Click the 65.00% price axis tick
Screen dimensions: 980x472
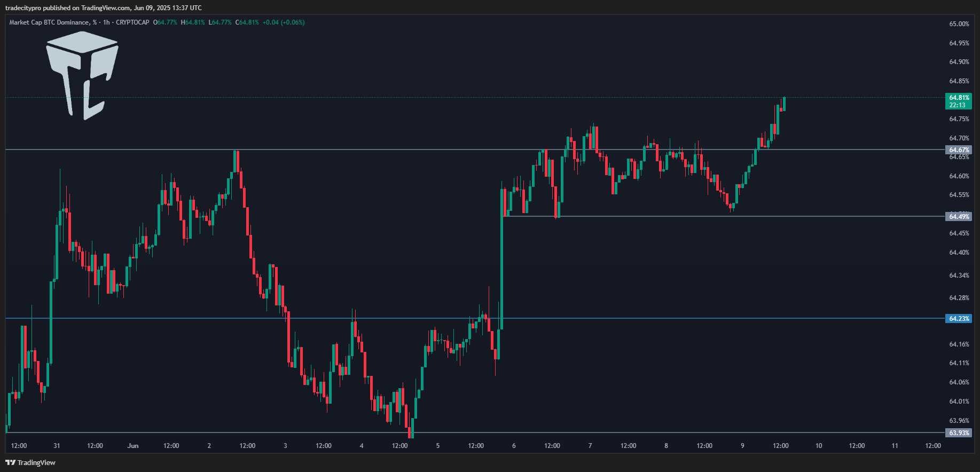(x=959, y=24)
